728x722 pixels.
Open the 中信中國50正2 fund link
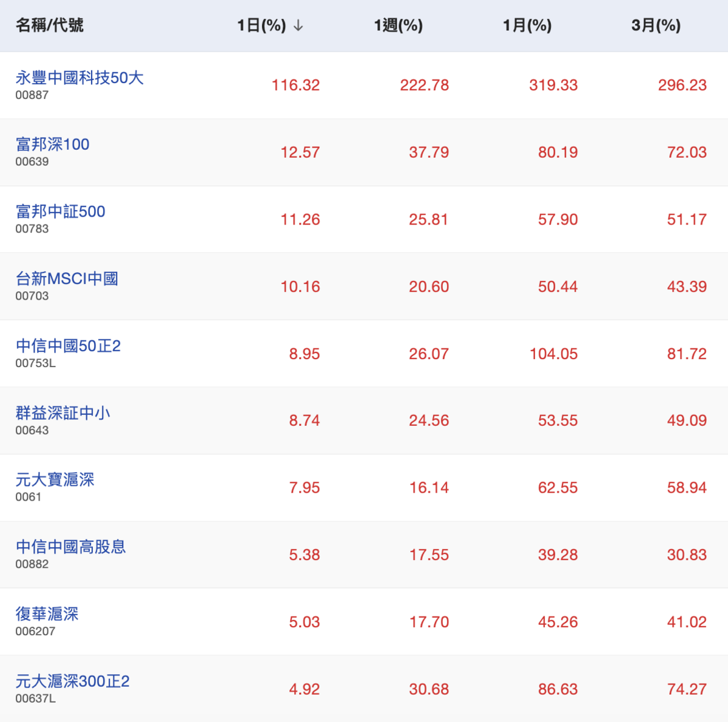coord(69,346)
